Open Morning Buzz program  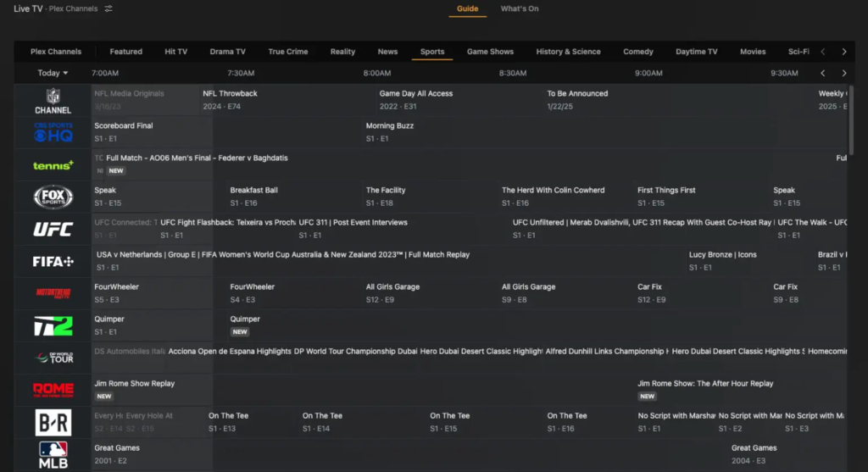(604, 132)
